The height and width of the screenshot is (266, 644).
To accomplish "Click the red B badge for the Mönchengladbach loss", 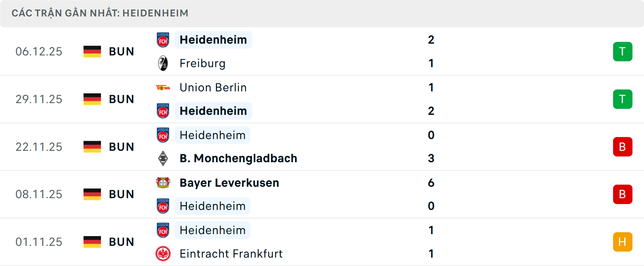I will click(623, 146).
